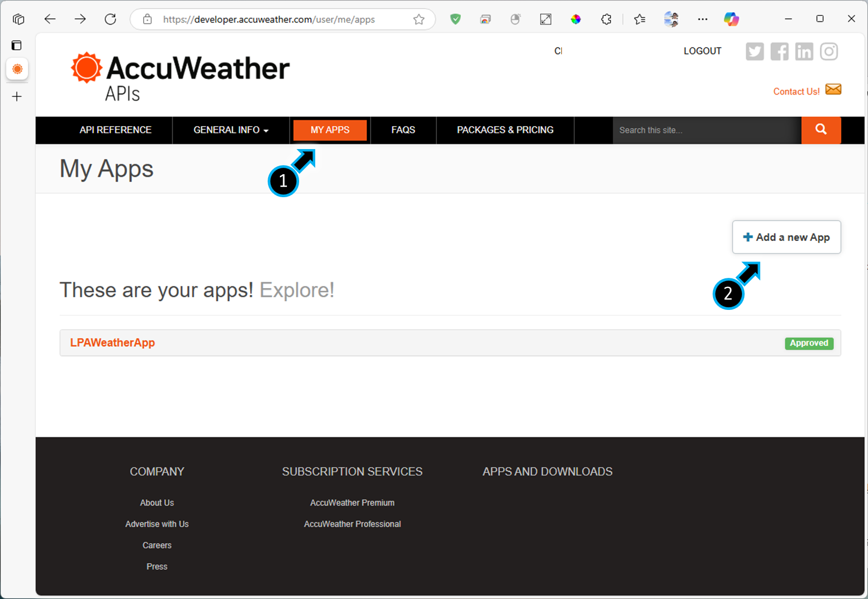868x599 pixels.
Task: Open AccuWeather Twitter page icon
Action: pyautogui.click(x=755, y=52)
